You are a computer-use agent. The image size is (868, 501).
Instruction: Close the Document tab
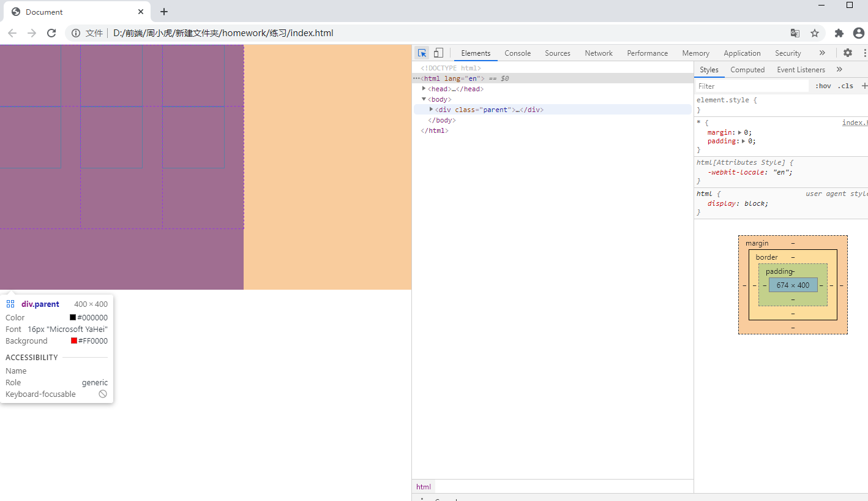coord(141,12)
